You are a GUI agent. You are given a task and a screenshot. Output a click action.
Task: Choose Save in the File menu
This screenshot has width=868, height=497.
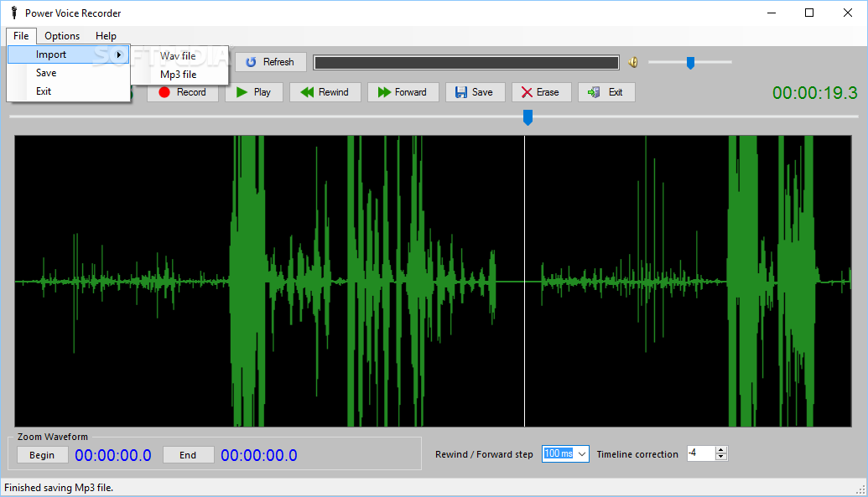pyautogui.click(x=69, y=73)
